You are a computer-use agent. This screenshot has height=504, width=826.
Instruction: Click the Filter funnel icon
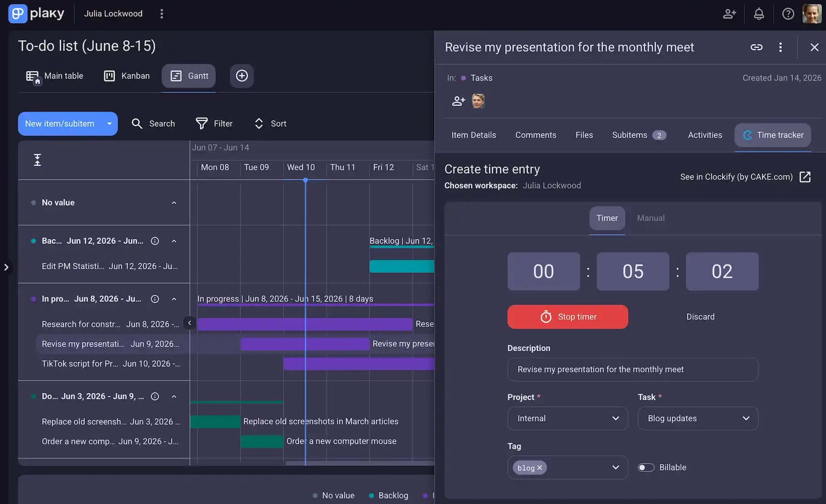tap(201, 123)
